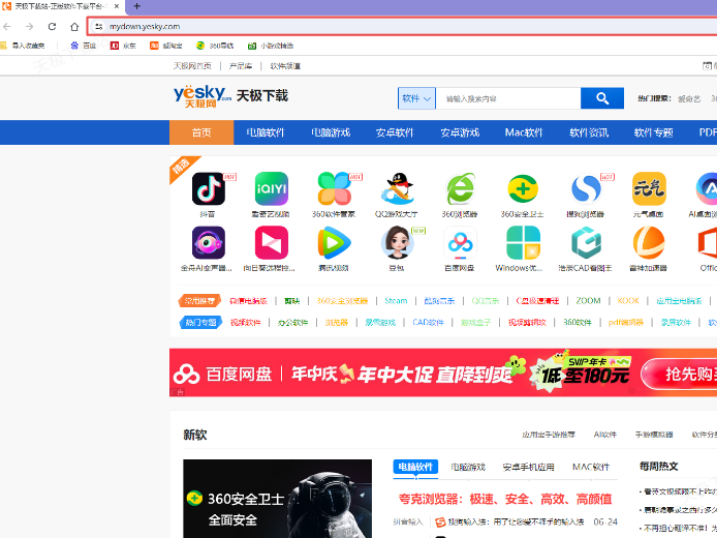This screenshot has width=717, height=538.
Task: Open the 元气桌面 yellow icon
Action: (649, 188)
